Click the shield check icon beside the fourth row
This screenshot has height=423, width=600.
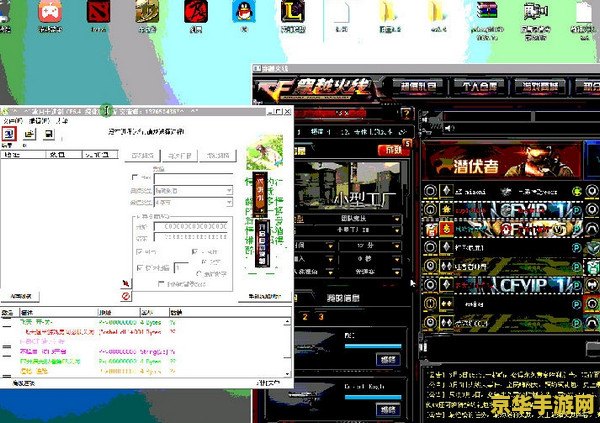tap(593, 248)
